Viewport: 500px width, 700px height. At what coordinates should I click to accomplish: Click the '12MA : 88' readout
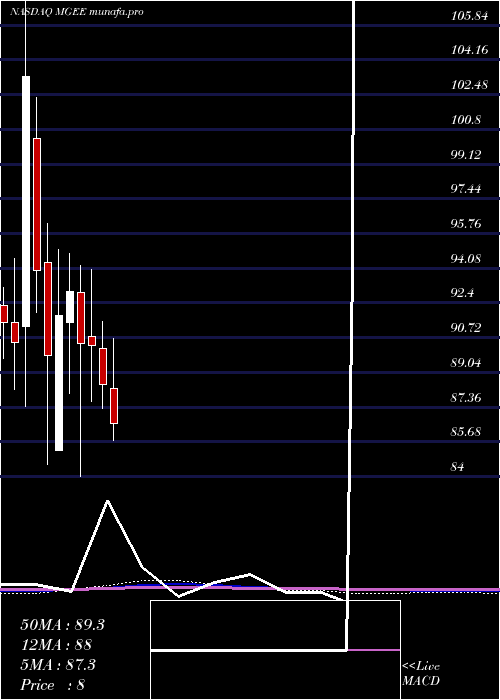[x=56, y=645]
